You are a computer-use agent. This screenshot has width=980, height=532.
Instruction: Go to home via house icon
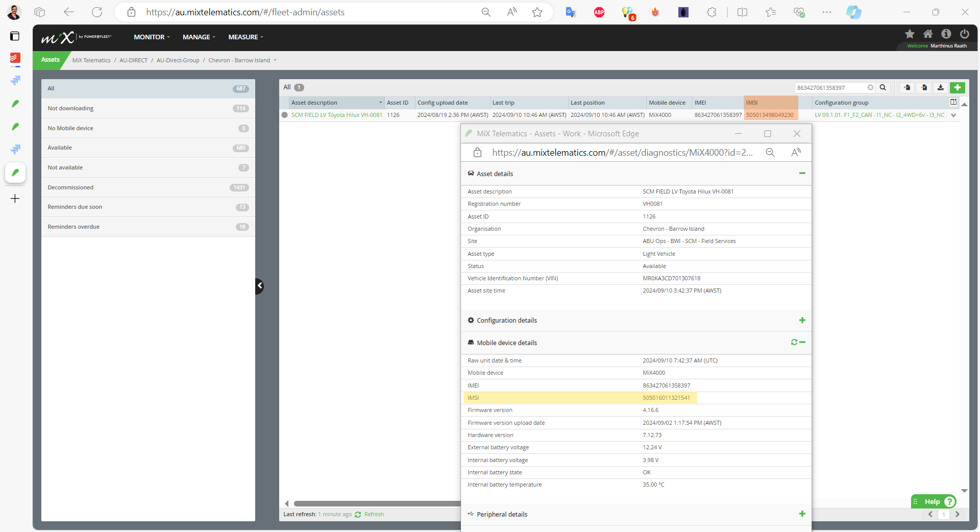coord(928,34)
